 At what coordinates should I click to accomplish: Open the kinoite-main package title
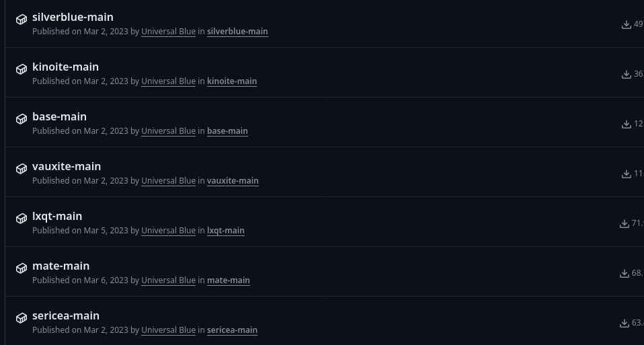click(65, 67)
